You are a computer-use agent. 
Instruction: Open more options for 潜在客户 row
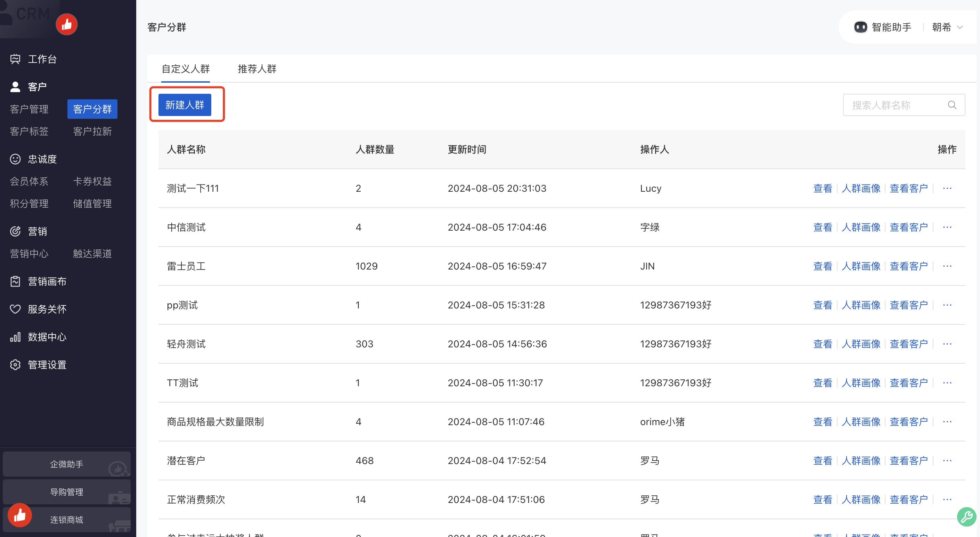point(947,461)
